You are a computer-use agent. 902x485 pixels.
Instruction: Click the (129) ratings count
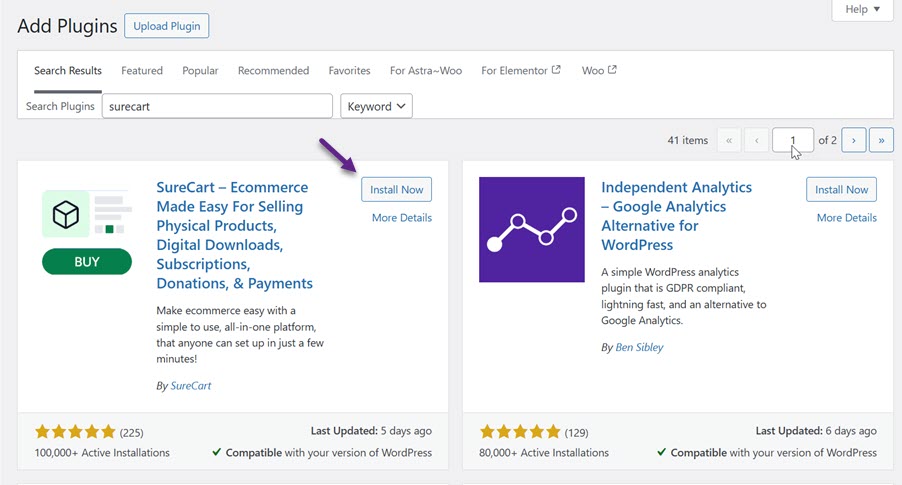pyautogui.click(x=576, y=433)
